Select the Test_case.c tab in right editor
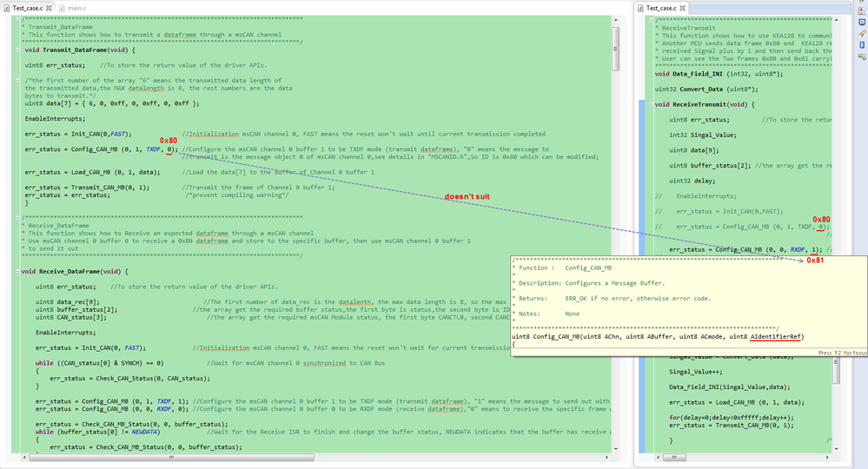Image resolution: width=868 pixels, height=469 pixels. click(661, 9)
